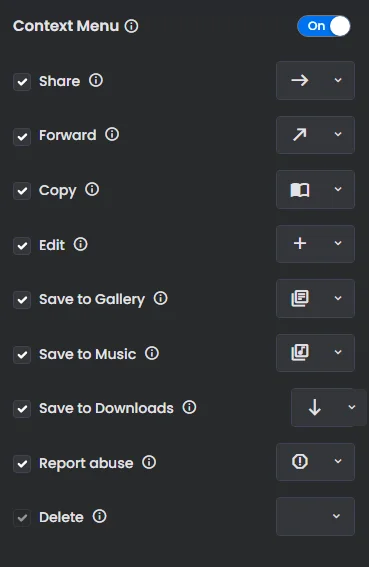Click the info icon next to Delete
This screenshot has width=369, height=567.
99,516
